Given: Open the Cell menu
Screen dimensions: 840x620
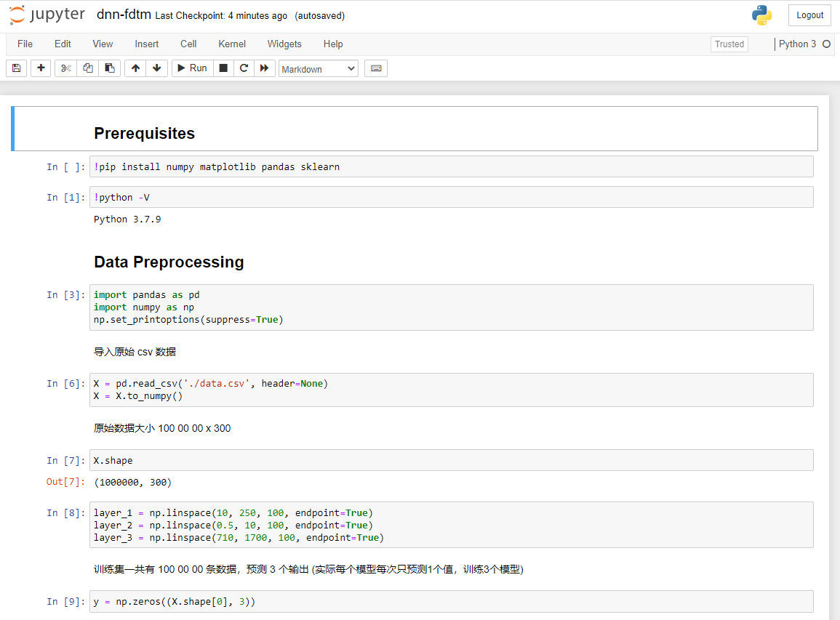Looking at the screenshot, I should click(x=188, y=44).
